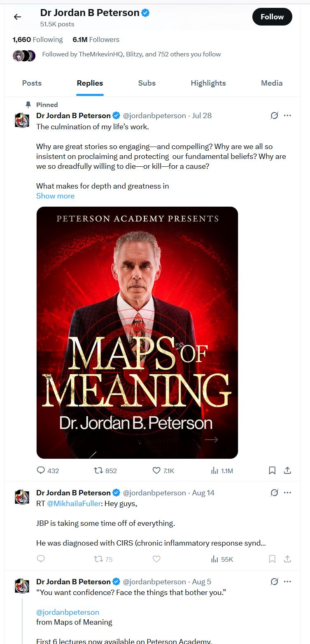310x644 pixels.
Task: Open Grok icon on the pinned post
Action: coord(274,116)
